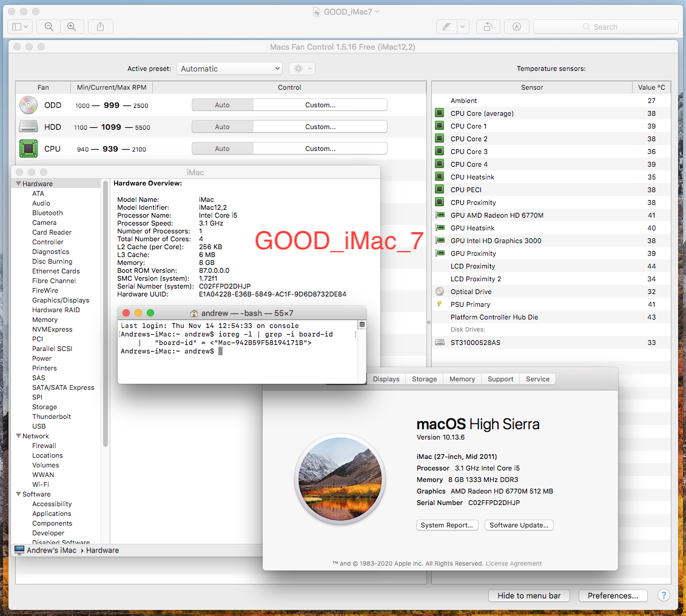Click the macOS High Sierra logo image
686x616 pixels.
(x=340, y=479)
